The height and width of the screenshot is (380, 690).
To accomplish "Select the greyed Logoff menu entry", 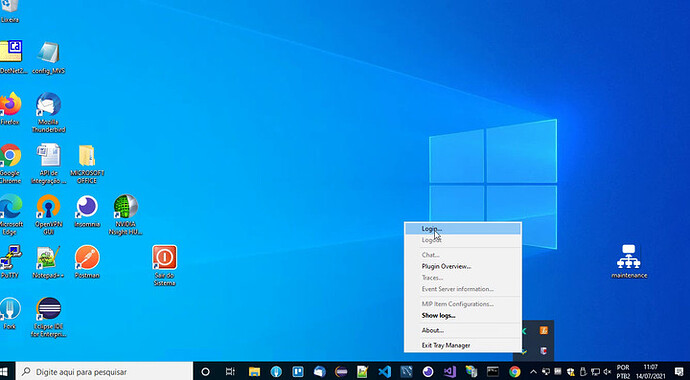I will (462, 240).
